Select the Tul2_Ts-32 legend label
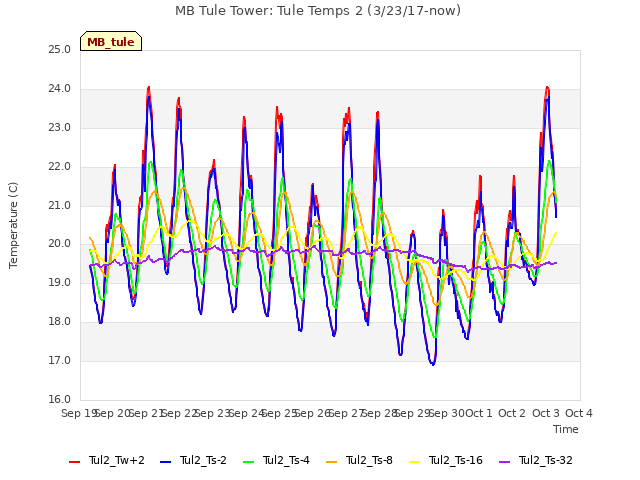Viewport: 640px width, 480px height. point(546,460)
